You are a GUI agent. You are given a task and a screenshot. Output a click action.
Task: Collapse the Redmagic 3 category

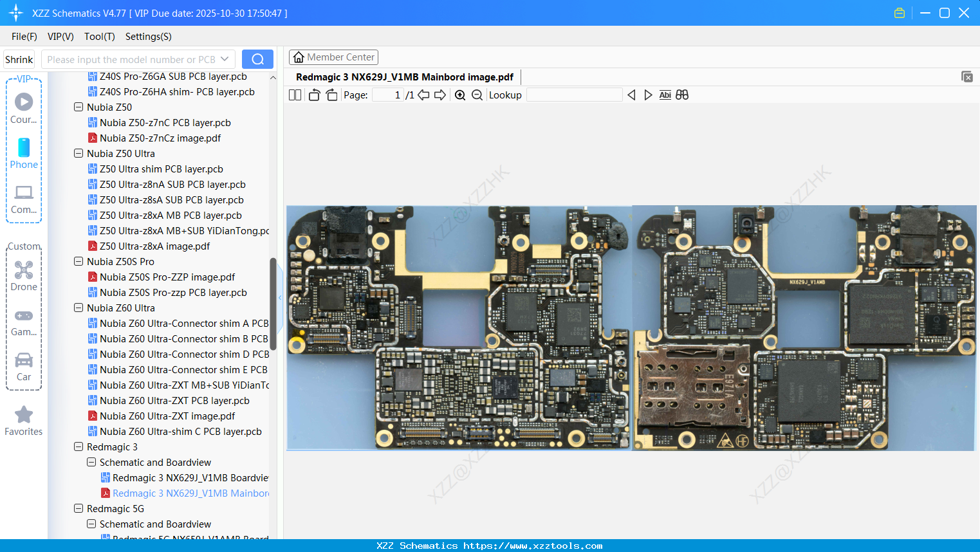point(78,446)
